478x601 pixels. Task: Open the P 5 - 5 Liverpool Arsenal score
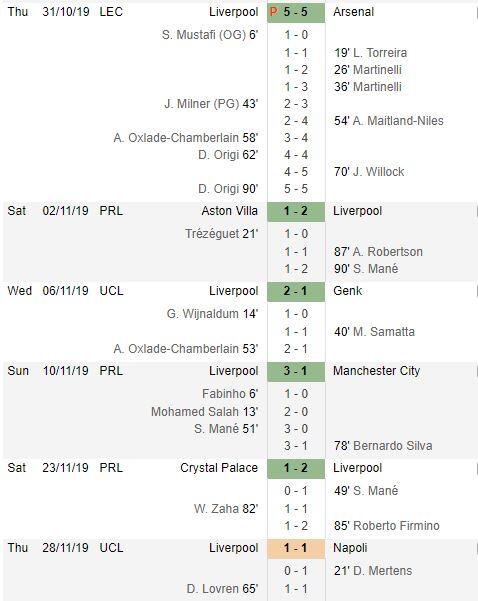click(x=296, y=12)
